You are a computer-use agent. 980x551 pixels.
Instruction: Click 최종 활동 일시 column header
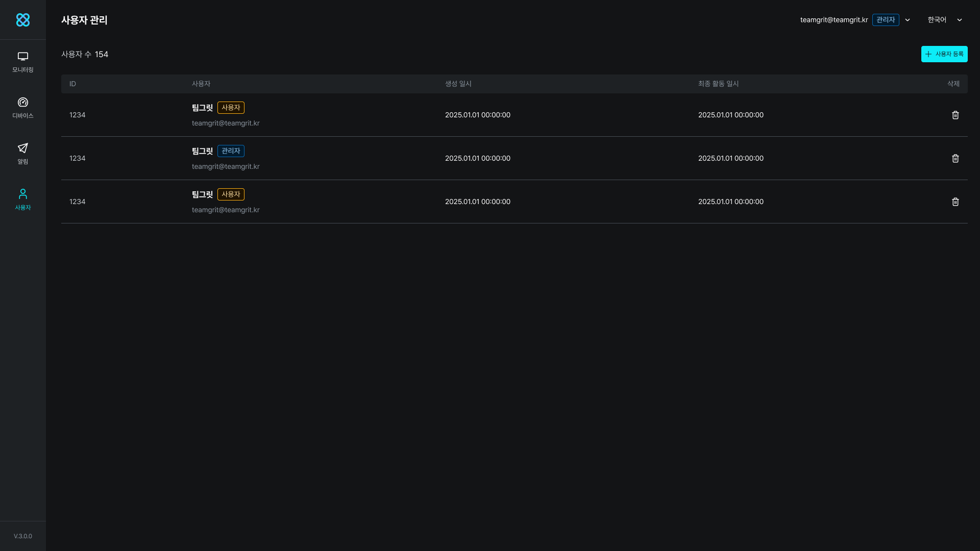[x=718, y=84]
